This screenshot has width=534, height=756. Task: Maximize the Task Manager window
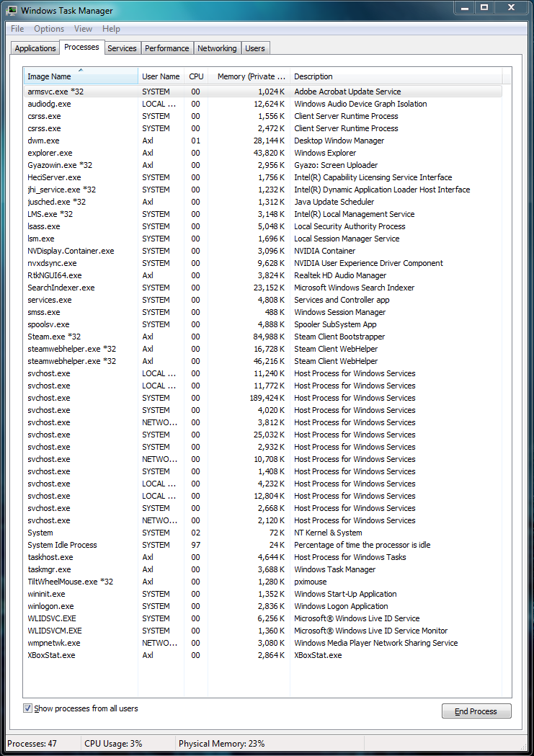point(484,8)
